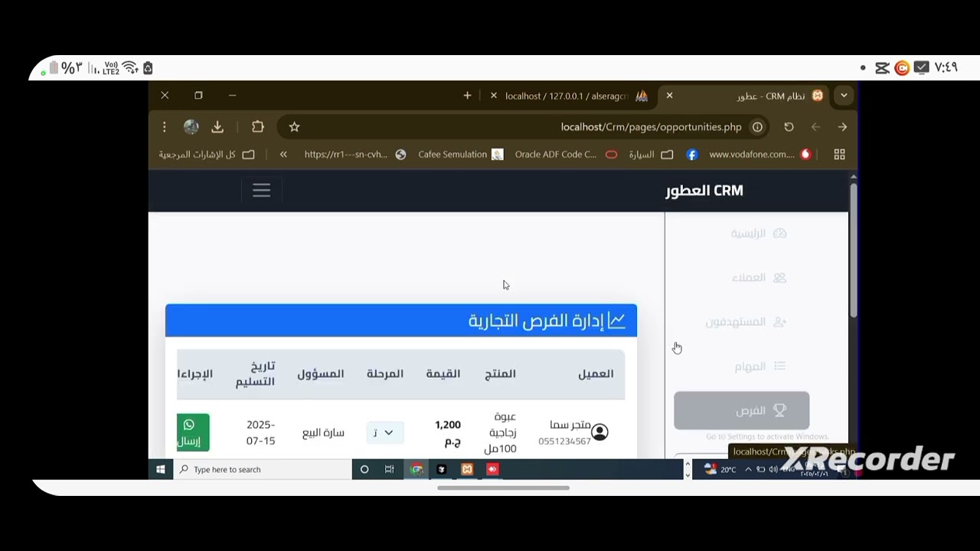Click the WhatsApp إرسال send button

click(x=193, y=432)
